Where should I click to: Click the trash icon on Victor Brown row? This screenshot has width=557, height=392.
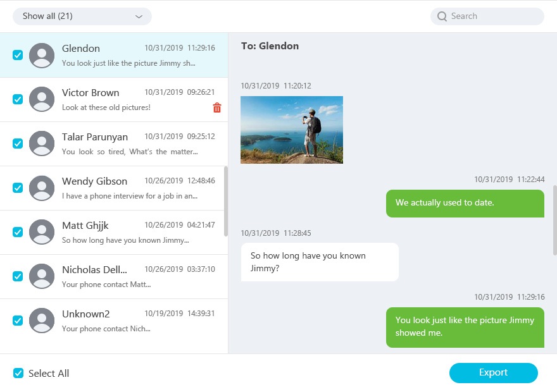217,107
